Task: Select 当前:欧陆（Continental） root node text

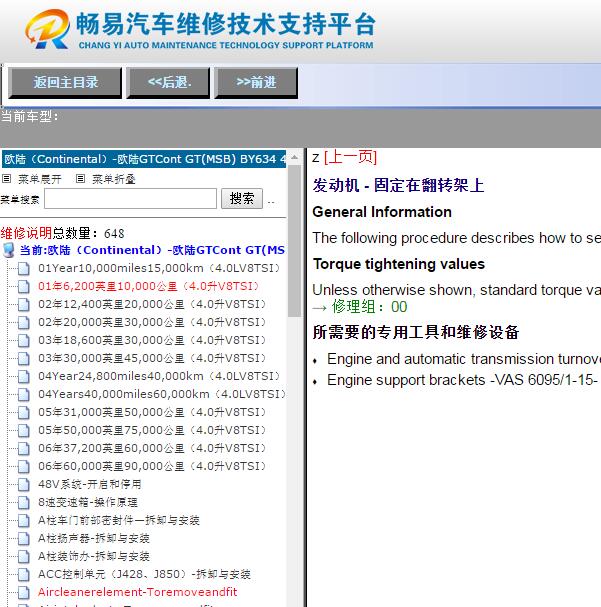Action: (x=152, y=250)
